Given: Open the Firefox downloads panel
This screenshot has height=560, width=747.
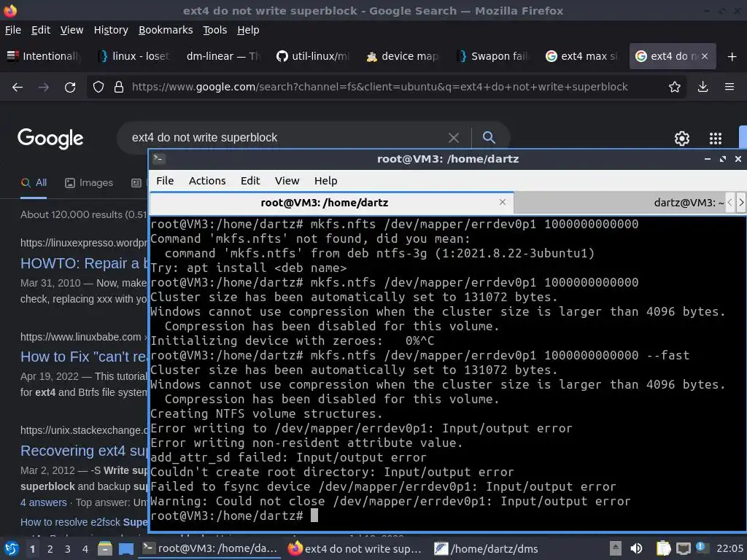Looking at the screenshot, I should [703, 87].
